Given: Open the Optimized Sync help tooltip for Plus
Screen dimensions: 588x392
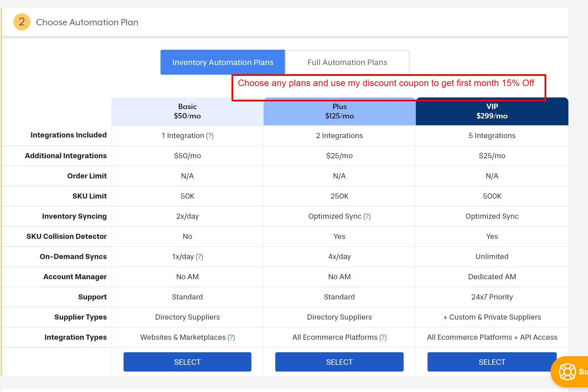Looking at the screenshot, I should point(368,216).
